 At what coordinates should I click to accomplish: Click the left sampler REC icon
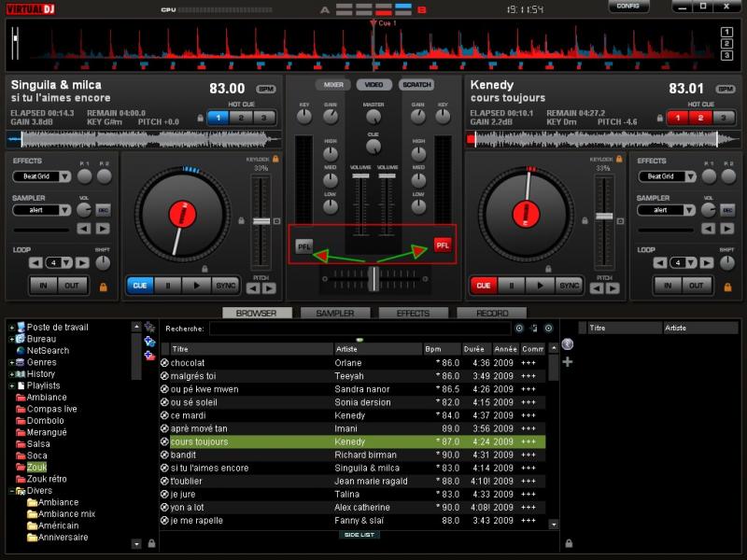point(103,210)
